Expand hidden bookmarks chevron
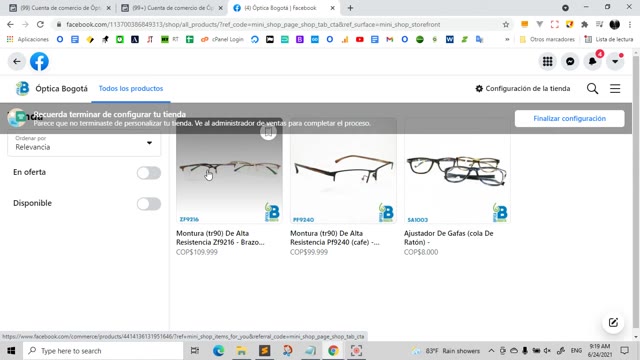640x360 pixels. click(507, 39)
